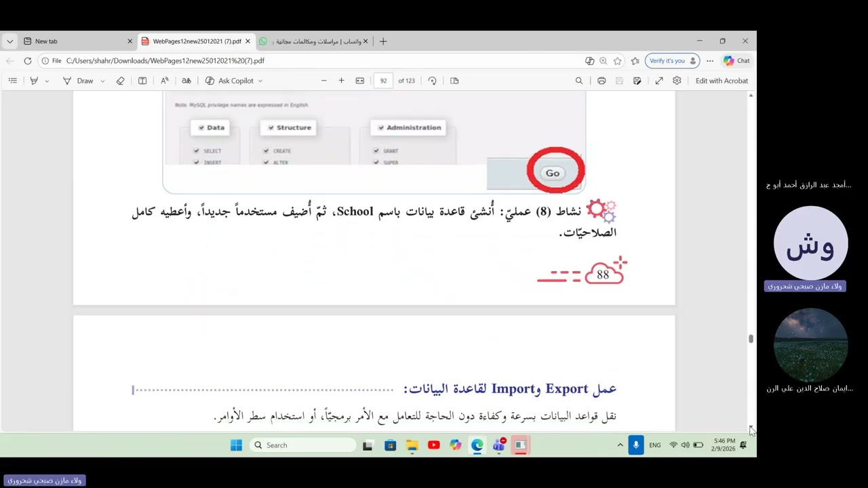This screenshot has height=488, width=868.
Task: Select the Erase tool
Action: click(x=120, y=81)
